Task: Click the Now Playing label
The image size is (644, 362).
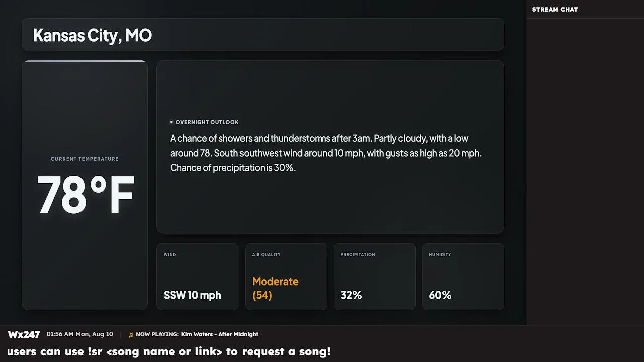Action: [x=157, y=334]
